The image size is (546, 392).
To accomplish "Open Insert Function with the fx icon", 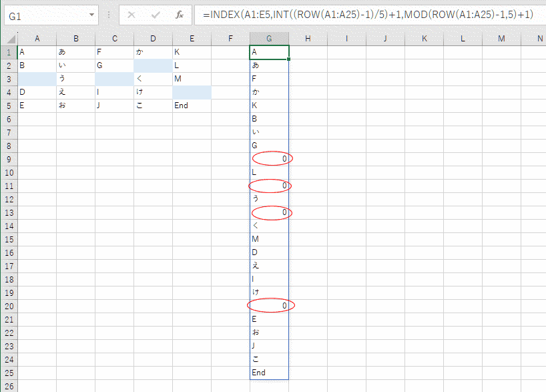I will pyautogui.click(x=179, y=15).
